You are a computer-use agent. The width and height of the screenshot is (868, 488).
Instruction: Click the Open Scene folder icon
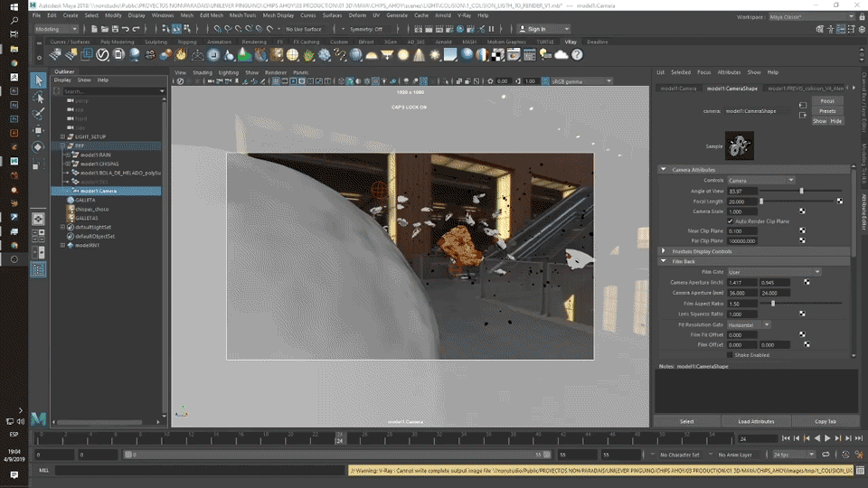(105, 29)
